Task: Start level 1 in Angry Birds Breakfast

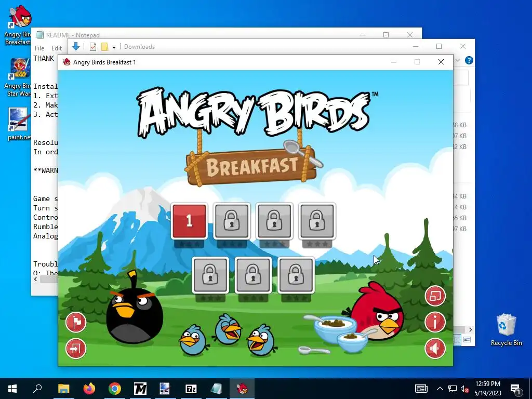Action: (x=189, y=221)
